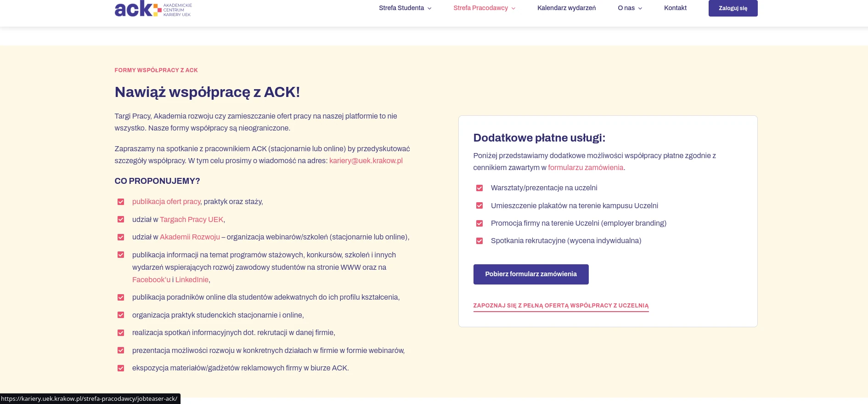Click text Warsztaty/prezentacje na uczelni
Viewport: 868px width, 404px height.
point(544,188)
